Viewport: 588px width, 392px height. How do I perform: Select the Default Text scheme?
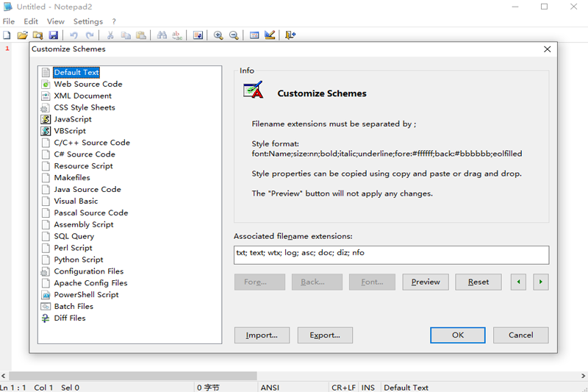pyautogui.click(x=76, y=72)
